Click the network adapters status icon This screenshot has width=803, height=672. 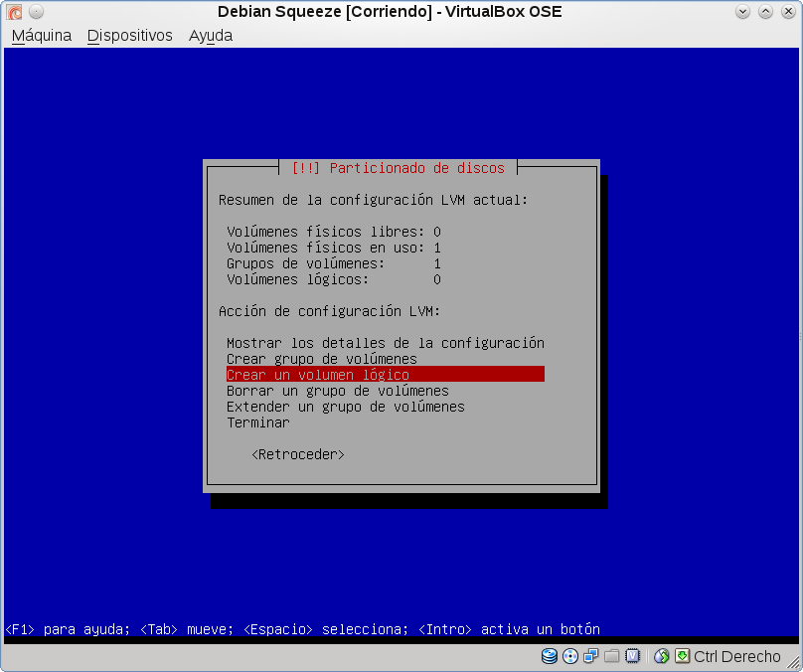pyautogui.click(x=590, y=656)
